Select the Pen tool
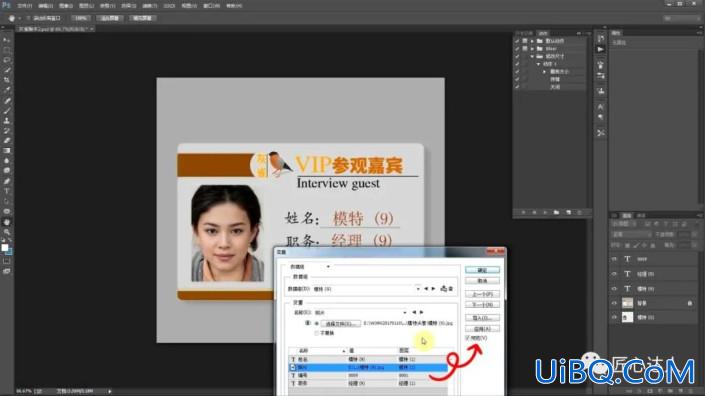The height and width of the screenshot is (396, 705). click(x=7, y=181)
